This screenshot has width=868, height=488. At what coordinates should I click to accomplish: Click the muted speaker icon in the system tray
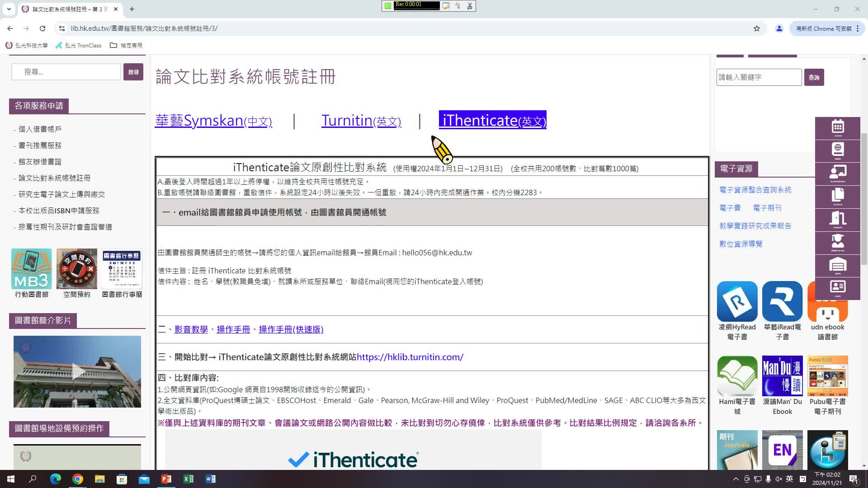tap(778, 479)
